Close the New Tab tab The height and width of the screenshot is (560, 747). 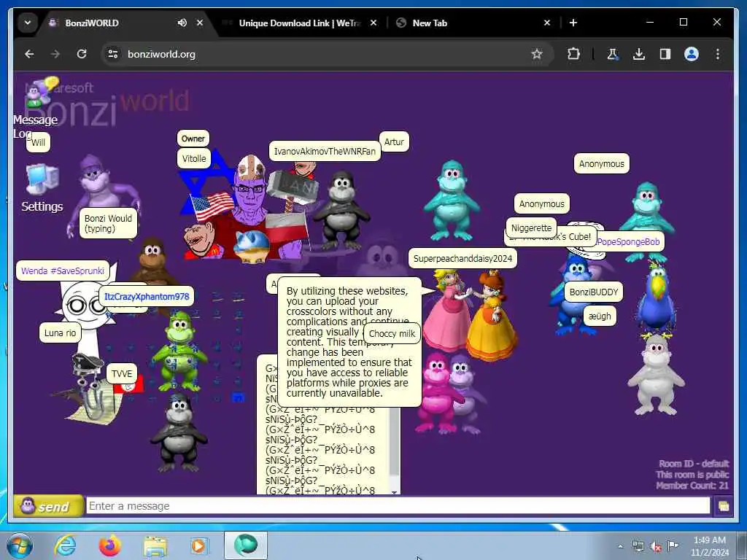547,23
